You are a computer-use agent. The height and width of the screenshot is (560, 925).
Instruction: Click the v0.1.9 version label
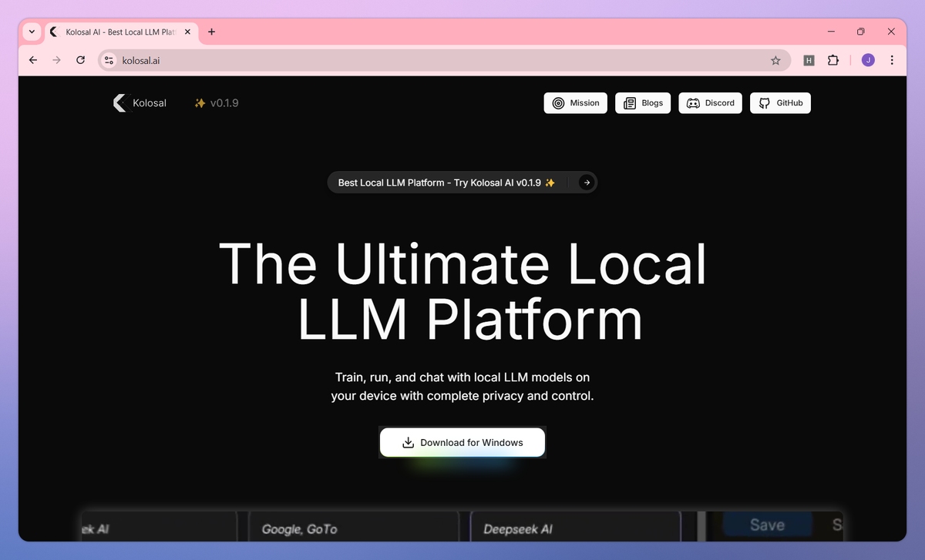click(x=217, y=102)
